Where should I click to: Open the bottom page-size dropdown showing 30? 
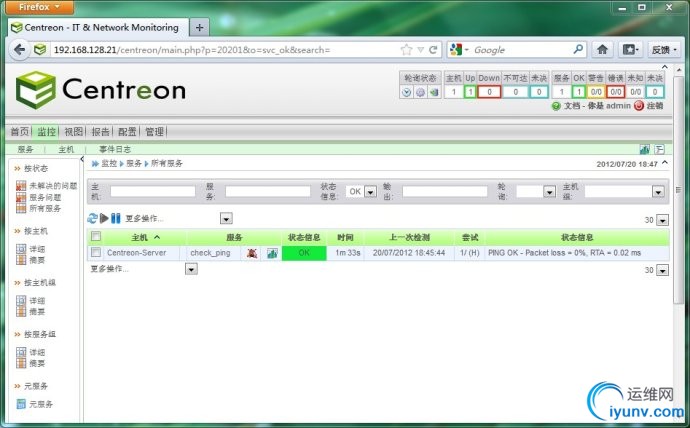[662, 270]
